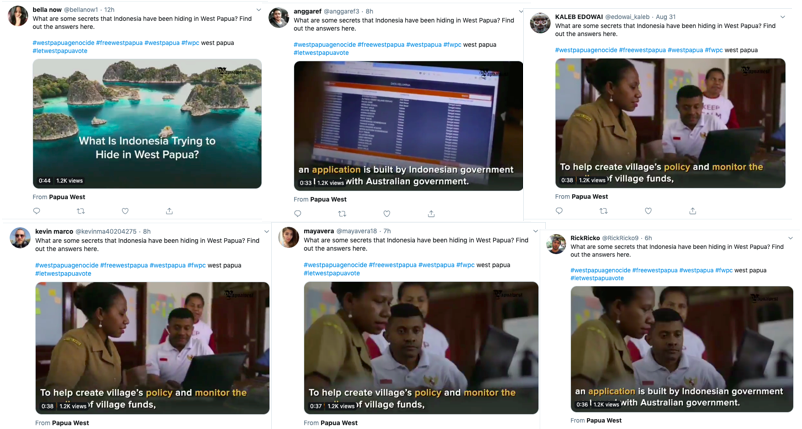Expand the options arrow on mayavera's tweet
Screen dimensions: 802x429
536,231
